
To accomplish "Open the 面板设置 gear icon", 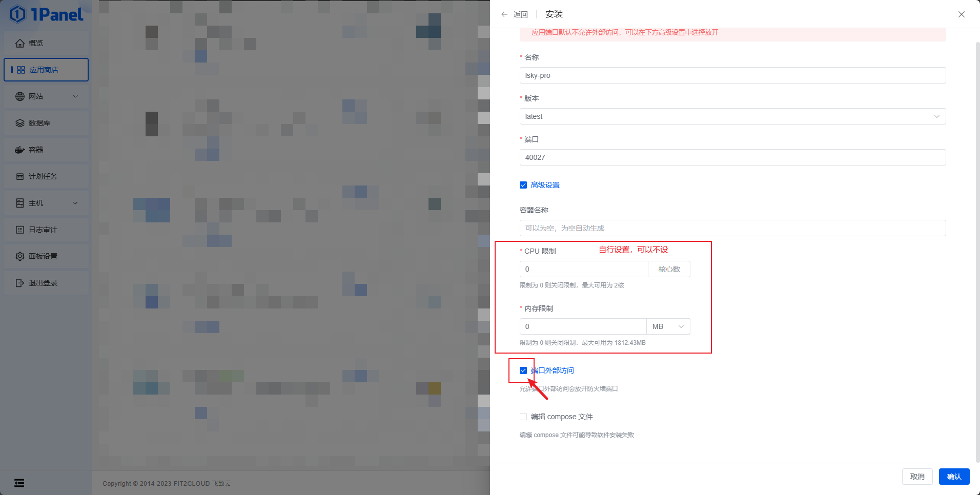I will pos(20,256).
